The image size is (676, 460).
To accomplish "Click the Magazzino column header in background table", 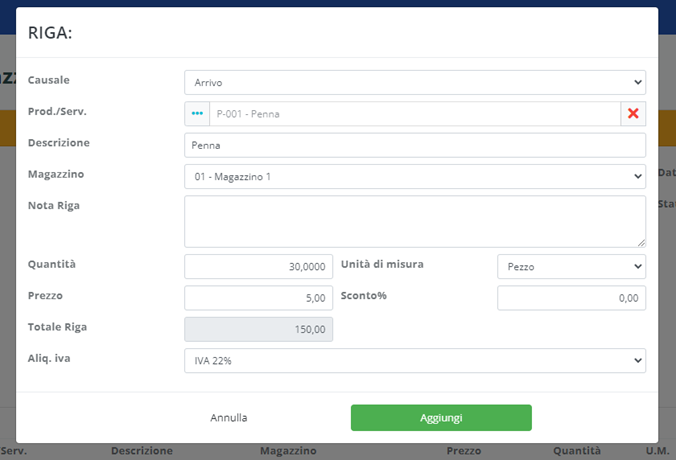I will click(288, 451).
